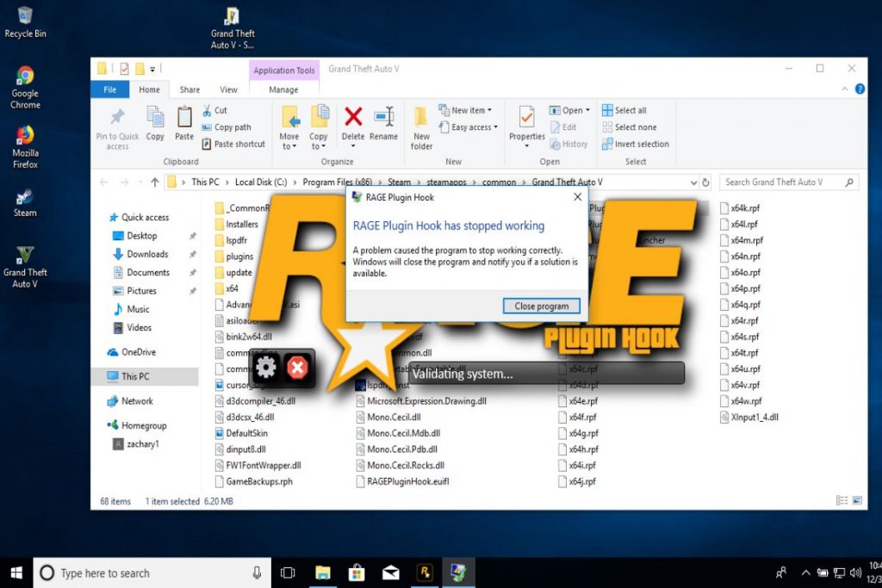Screen dimensions: 882x588
Task: Click the Copy icon in Clipboard group
Action: coord(155,117)
